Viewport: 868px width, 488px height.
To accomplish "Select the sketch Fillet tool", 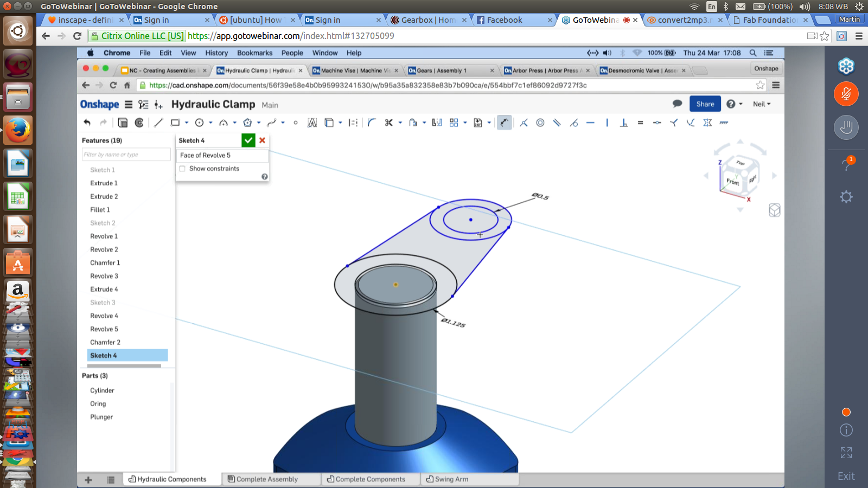I will tap(372, 123).
